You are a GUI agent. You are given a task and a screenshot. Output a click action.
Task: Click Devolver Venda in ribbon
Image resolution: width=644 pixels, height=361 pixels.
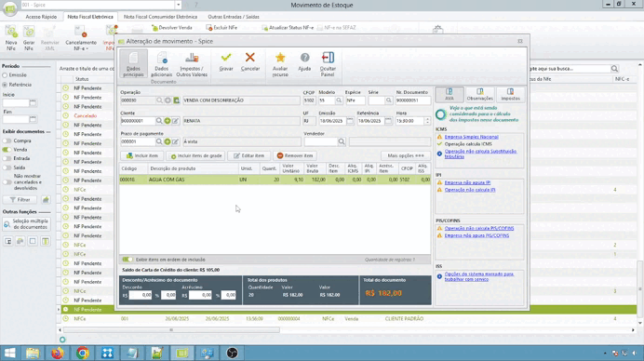click(x=171, y=28)
